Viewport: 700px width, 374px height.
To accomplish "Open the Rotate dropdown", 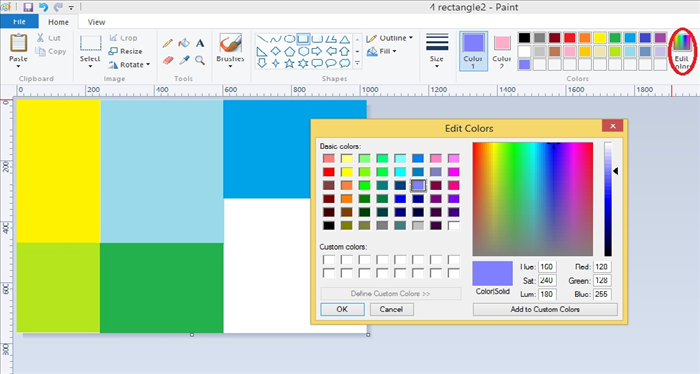I will [x=129, y=65].
